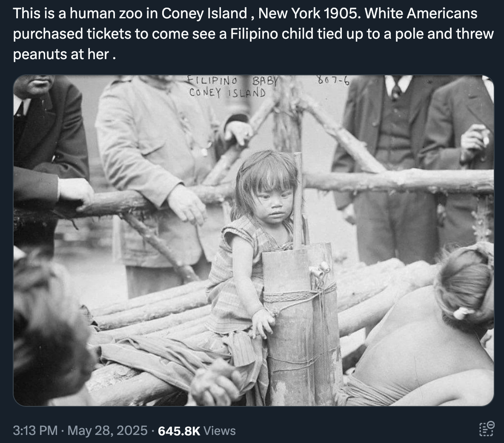Click the 807-6 number on photo
This screenshot has height=443, width=504.
click(x=333, y=80)
